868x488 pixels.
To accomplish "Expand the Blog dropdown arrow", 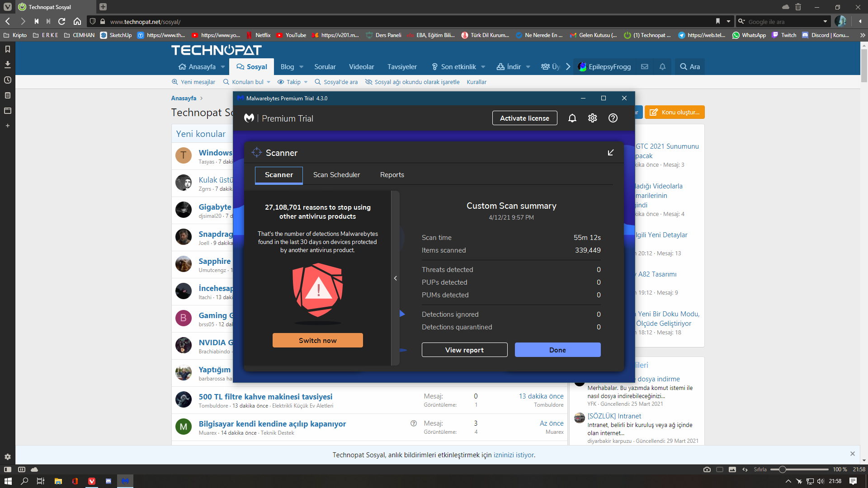I will [302, 67].
